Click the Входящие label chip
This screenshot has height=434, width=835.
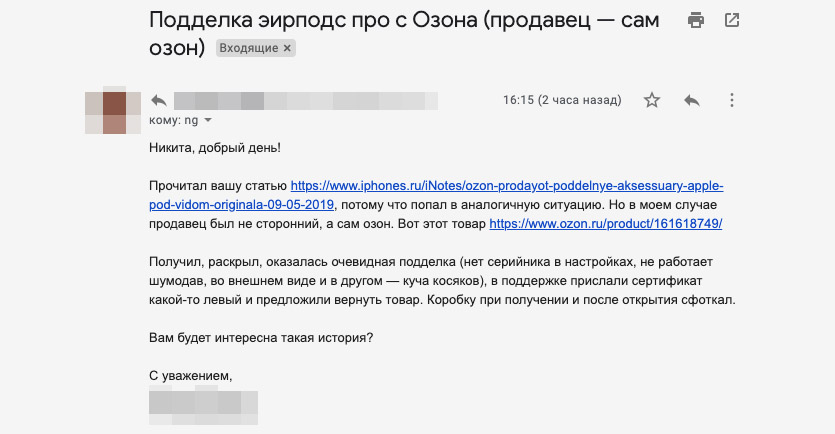(252, 48)
